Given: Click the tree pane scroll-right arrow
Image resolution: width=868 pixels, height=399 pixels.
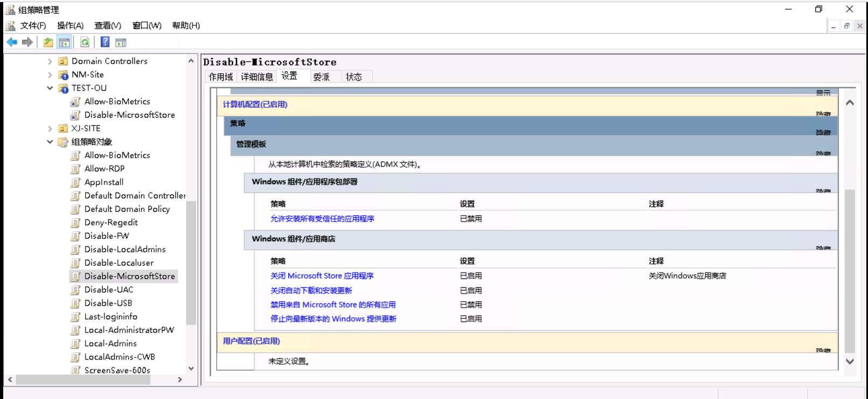Looking at the screenshot, I should click(x=180, y=380).
